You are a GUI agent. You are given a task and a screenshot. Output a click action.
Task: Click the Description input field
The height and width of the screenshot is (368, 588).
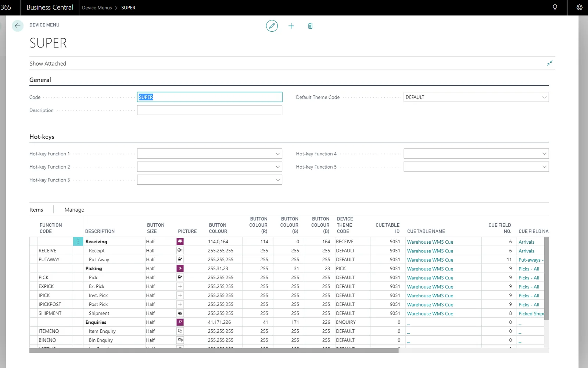click(x=209, y=110)
